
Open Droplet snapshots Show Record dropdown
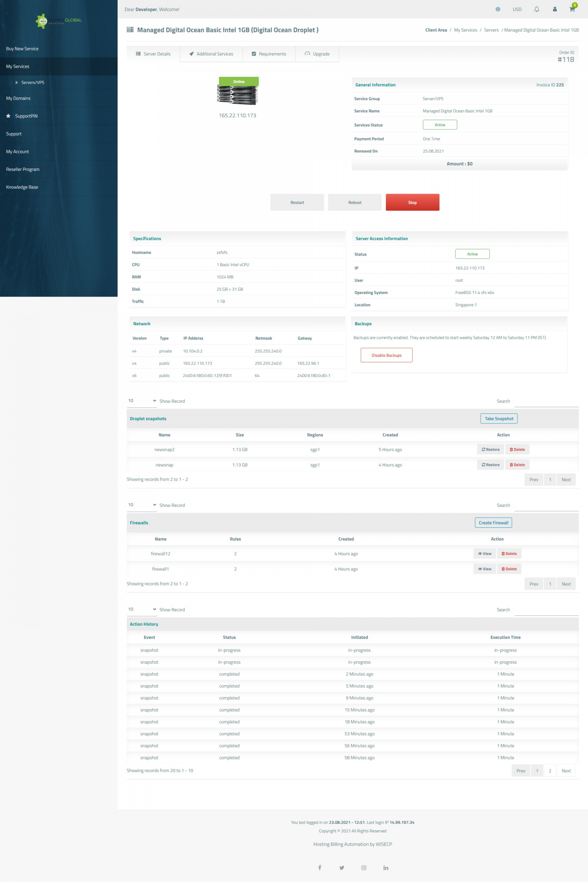point(142,401)
